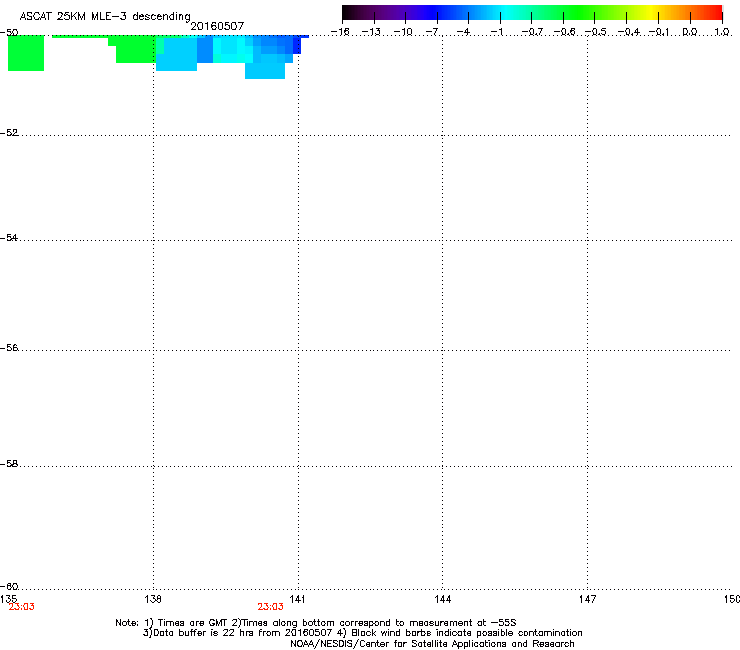Click the -50 latitude axis label
The width and height of the screenshot is (740, 650).
coord(9,33)
